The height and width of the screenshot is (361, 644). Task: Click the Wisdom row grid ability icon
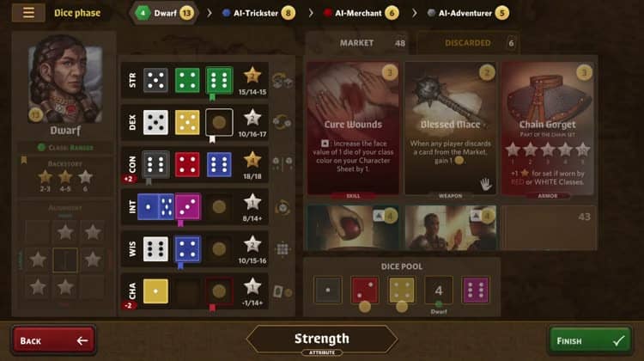(x=283, y=248)
